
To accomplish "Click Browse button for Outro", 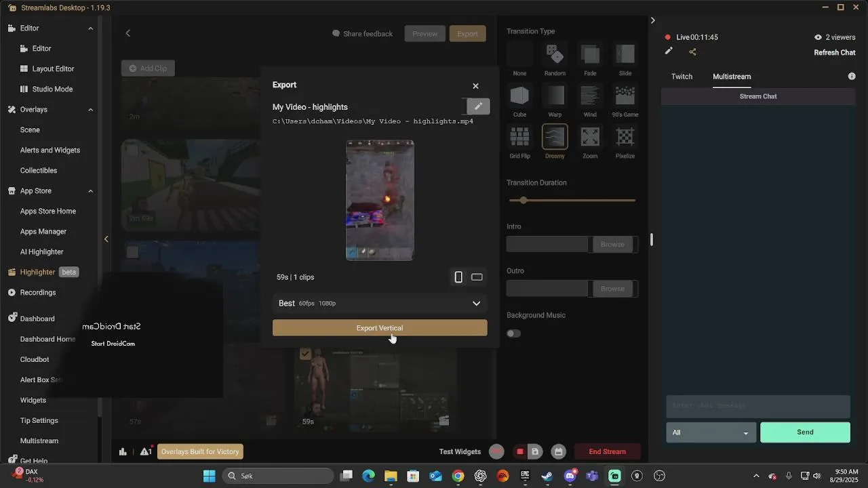I will coord(612,289).
